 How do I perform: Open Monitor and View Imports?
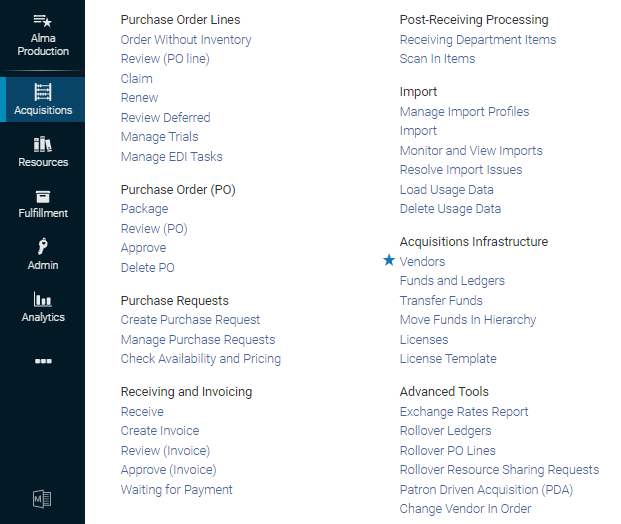[x=471, y=151]
